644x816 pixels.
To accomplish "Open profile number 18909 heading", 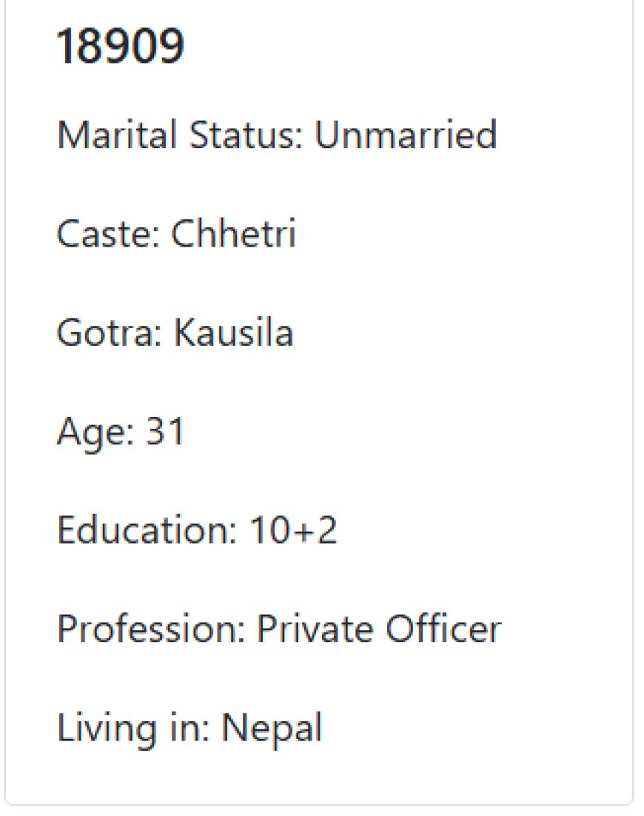I will pyautogui.click(x=120, y=47).
